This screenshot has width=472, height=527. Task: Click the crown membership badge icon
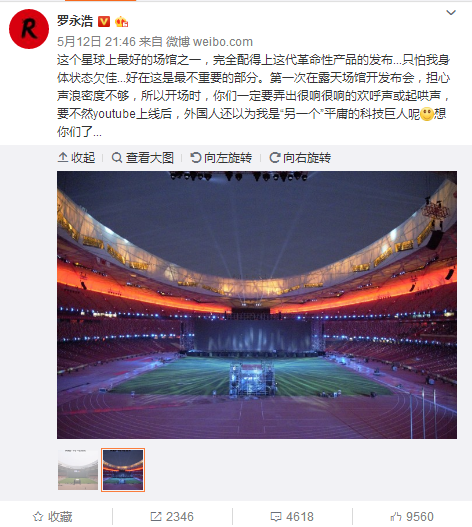coord(121,22)
